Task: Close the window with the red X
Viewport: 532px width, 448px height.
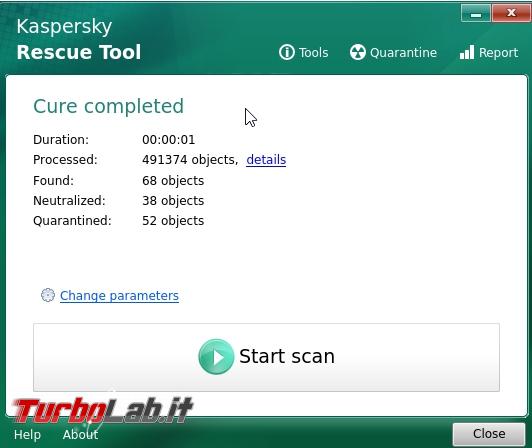Action: click(x=511, y=14)
